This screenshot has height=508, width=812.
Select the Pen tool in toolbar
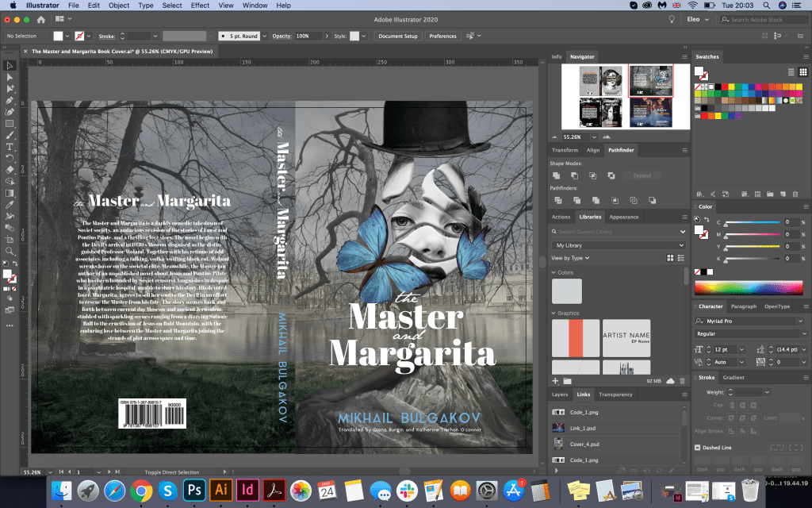[10, 100]
